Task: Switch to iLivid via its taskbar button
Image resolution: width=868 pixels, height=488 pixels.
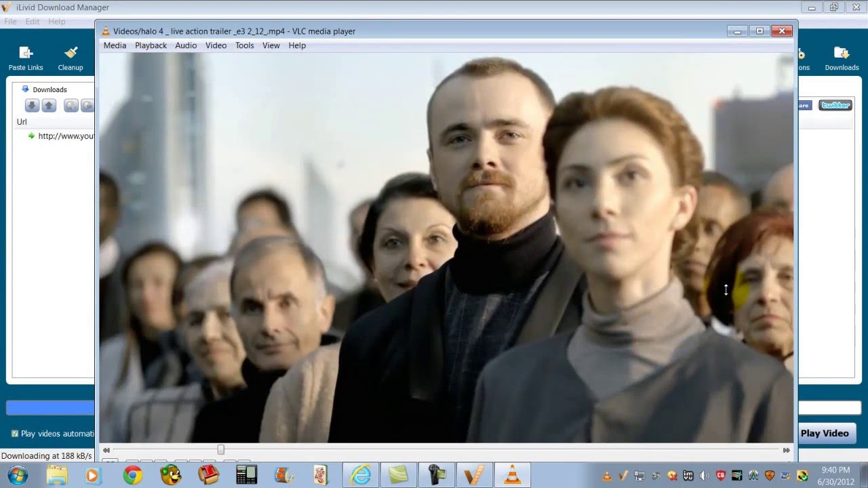Action: pos(474,475)
